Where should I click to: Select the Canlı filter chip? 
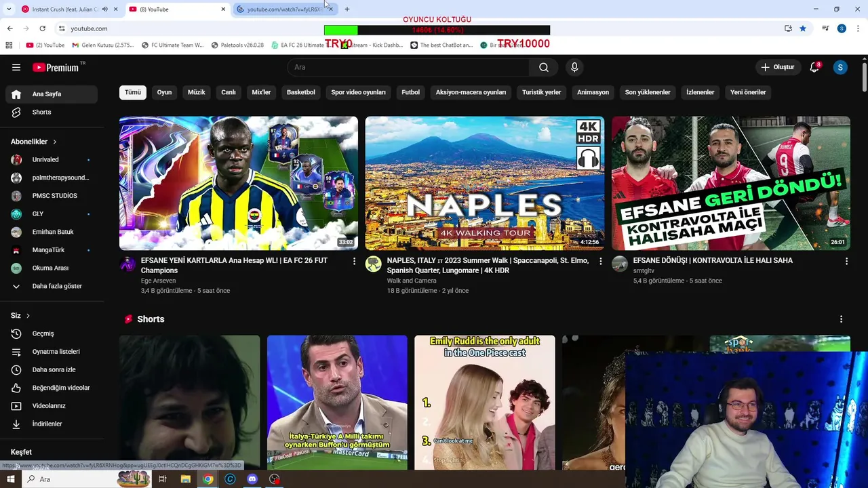[229, 92]
